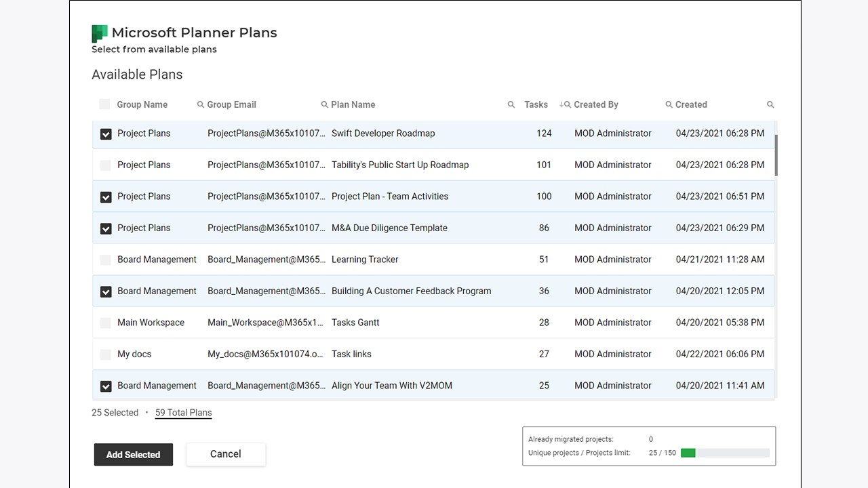Viewport: 868px width, 488px height.
Task: Click task count 124 cell
Action: (544, 134)
